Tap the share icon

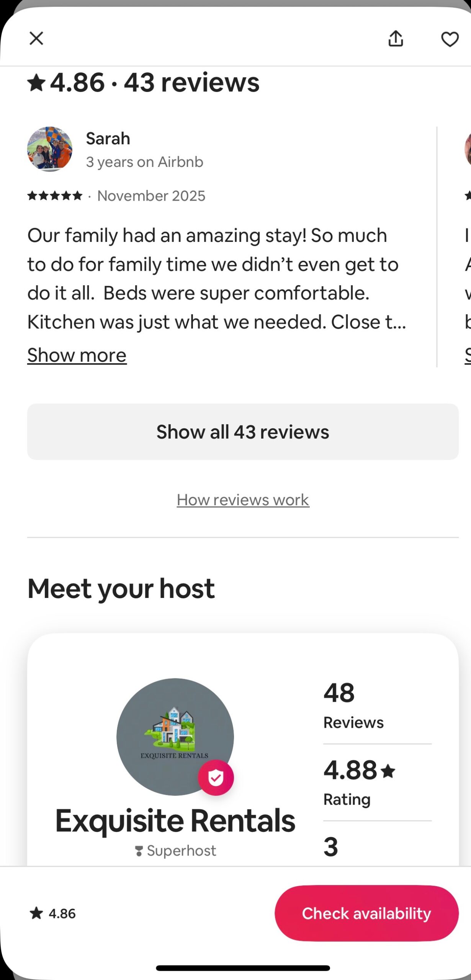coord(396,39)
